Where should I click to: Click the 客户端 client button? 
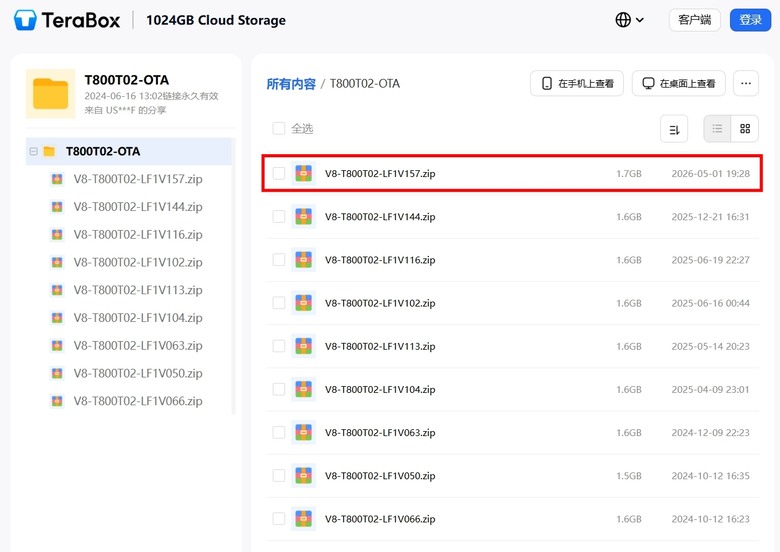[694, 20]
